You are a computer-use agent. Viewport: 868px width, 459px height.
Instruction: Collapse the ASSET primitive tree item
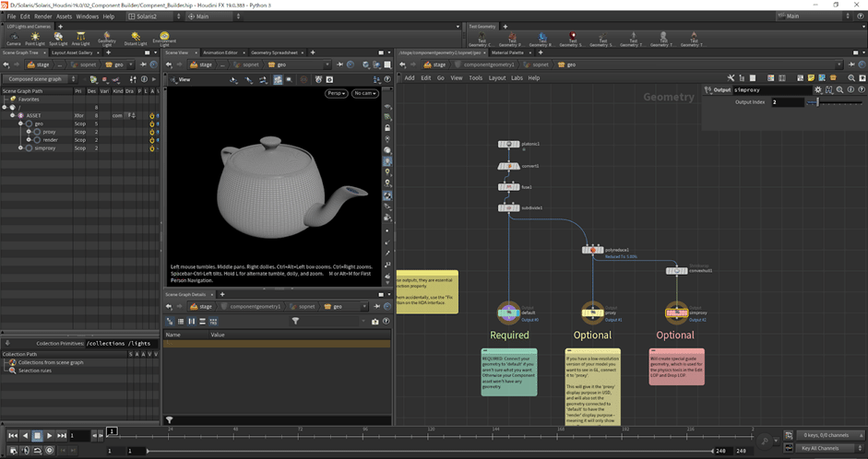click(13, 115)
